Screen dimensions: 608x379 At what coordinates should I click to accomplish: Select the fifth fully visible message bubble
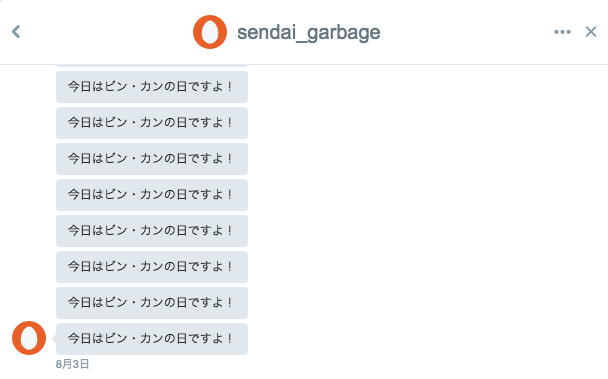(x=152, y=231)
